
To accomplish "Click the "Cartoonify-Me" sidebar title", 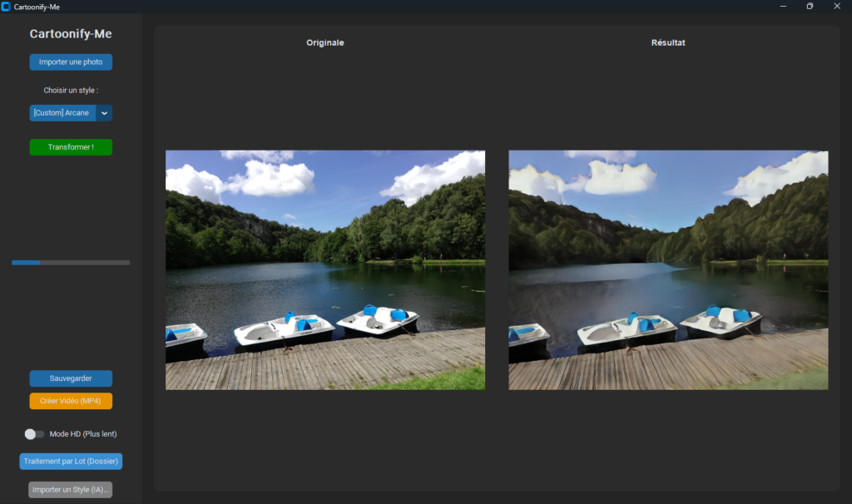I will pyautogui.click(x=71, y=34).
